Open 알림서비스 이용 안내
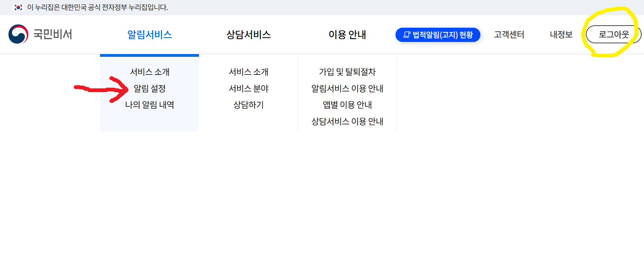The height and width of the screenshot is (273, 644). tap(347, 88)
